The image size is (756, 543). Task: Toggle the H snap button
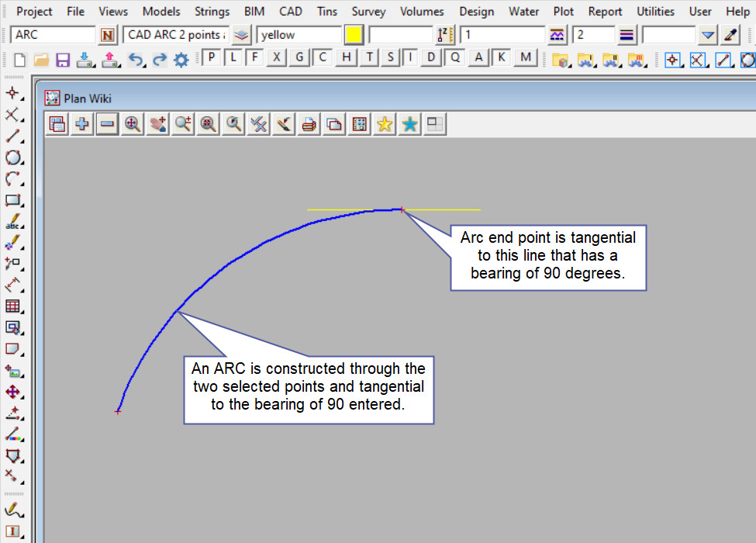point(346,57)
